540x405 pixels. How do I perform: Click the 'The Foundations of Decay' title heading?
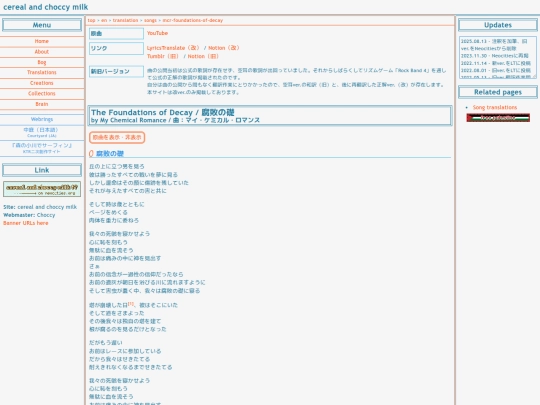pos(163,112)
